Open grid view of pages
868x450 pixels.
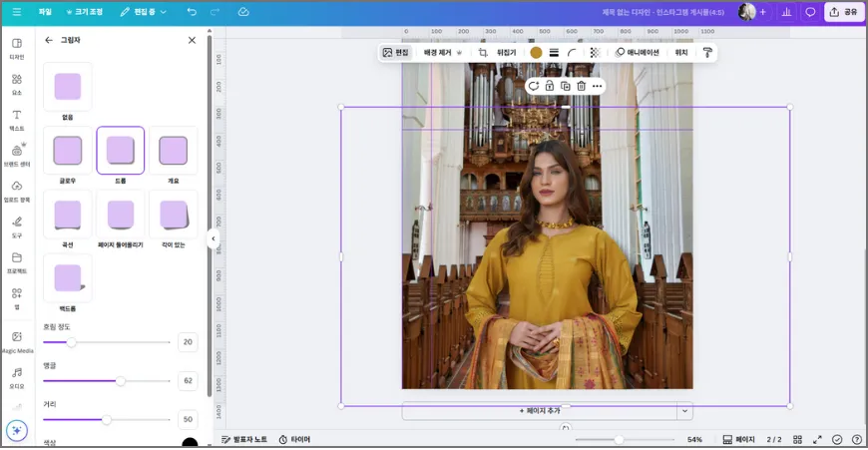pyautogui.click(x=797, y=439)
